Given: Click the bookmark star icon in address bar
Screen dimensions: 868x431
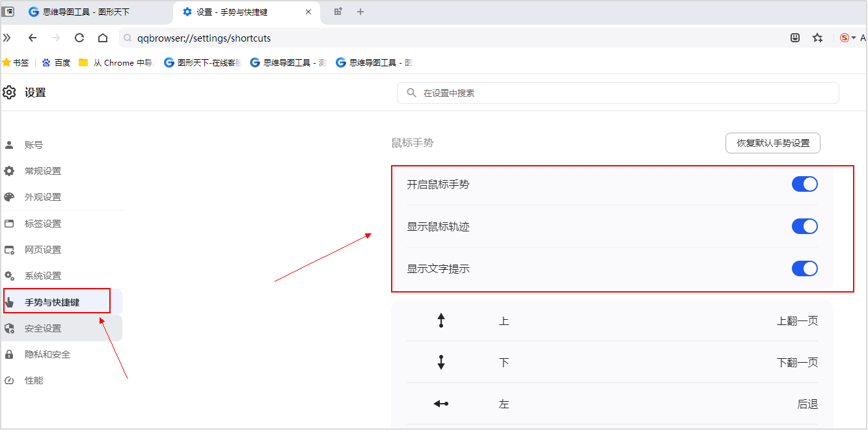Looking at the screenshot, I should pyautogui.click(x=818, y=38).
